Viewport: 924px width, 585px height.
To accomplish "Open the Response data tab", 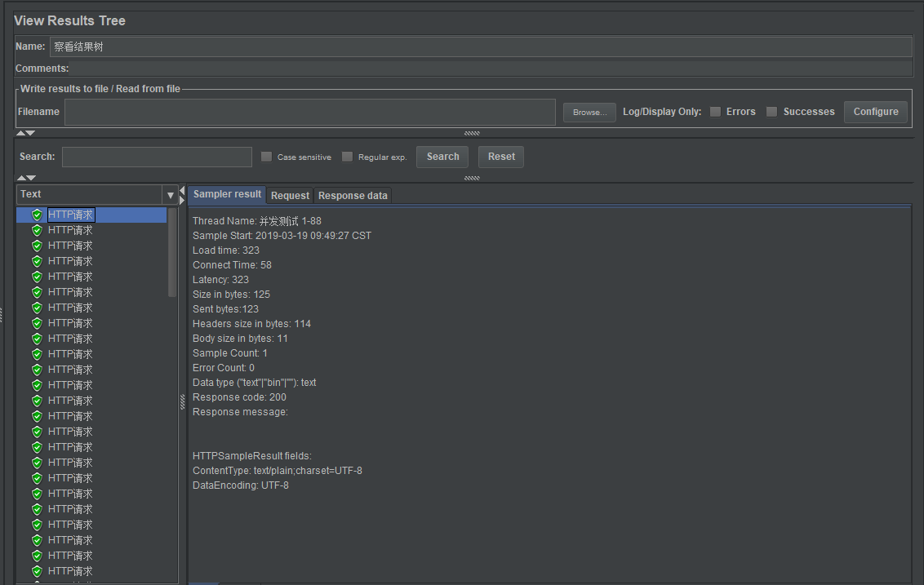I will [353, 196].
